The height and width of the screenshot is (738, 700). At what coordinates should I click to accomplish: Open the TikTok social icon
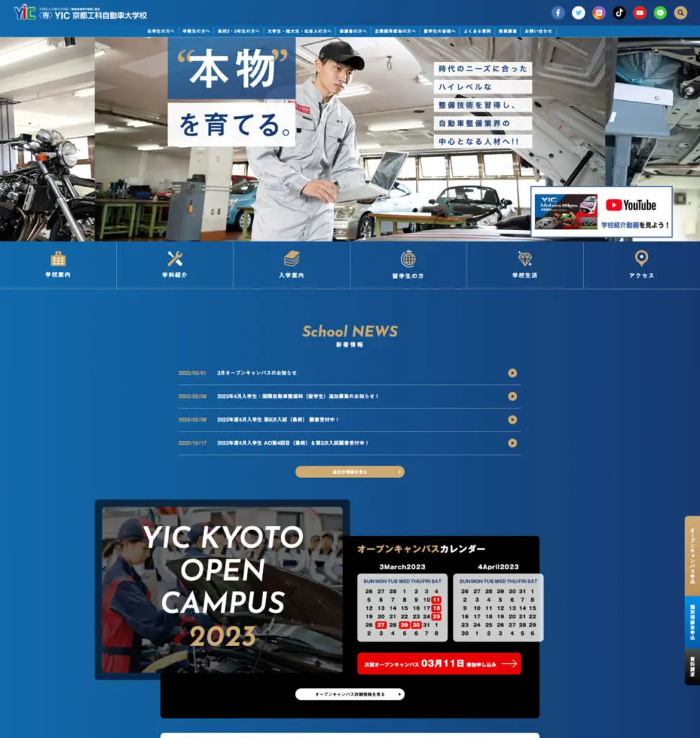(x=619, y=12)
